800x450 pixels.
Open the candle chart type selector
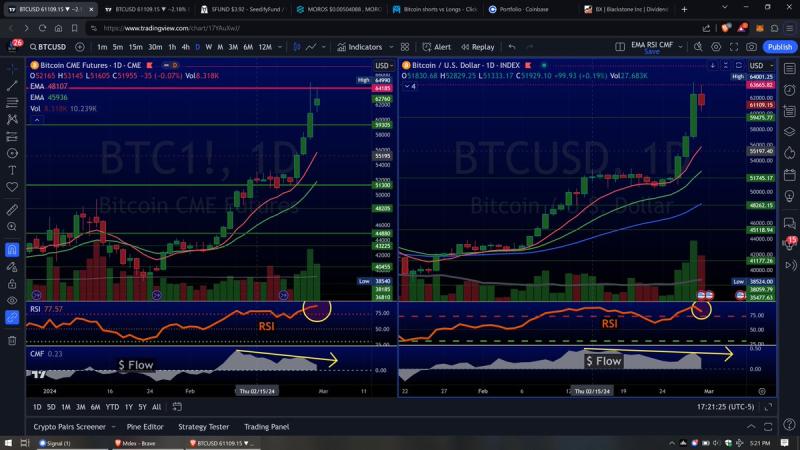297,47
